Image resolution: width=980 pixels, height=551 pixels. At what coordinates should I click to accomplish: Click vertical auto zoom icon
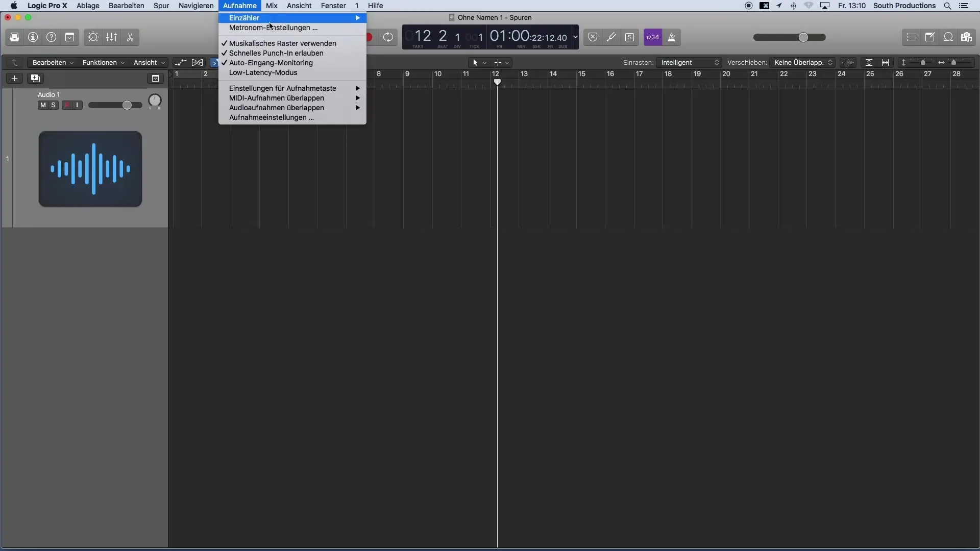pyautogui.click(x=869, y=62)
